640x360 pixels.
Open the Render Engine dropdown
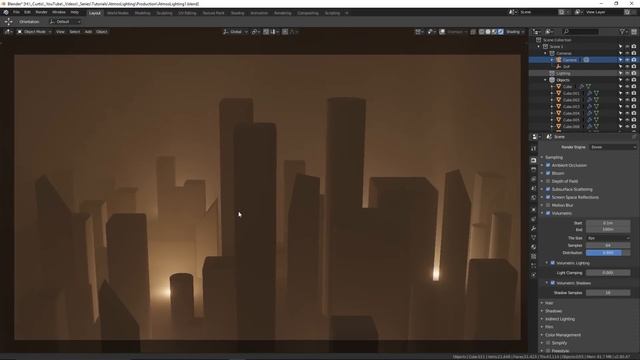[612, 147]
